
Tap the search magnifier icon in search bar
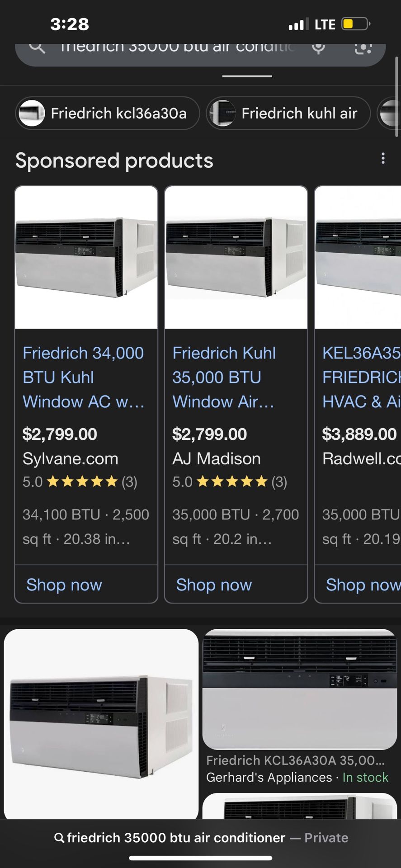pos(37,47)
